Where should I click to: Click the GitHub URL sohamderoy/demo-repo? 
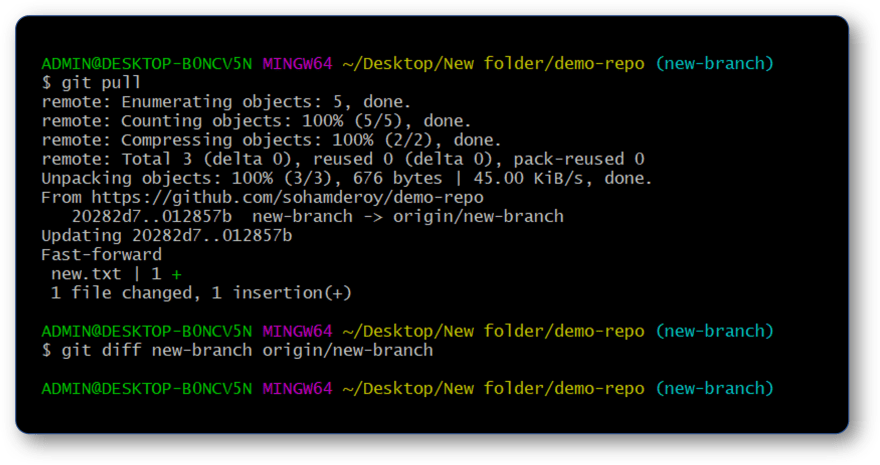click(287, 197)
